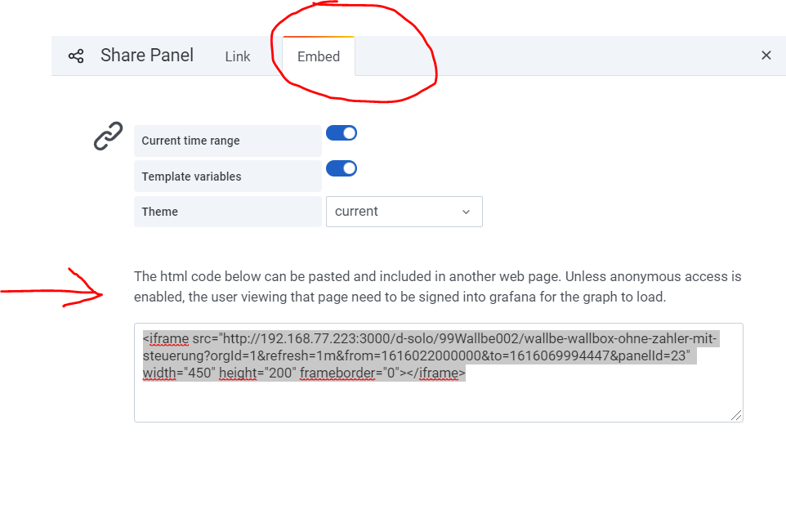Click the text area resize handle
786x532 pixels.
pyautogui.click(x=737, y=415)
